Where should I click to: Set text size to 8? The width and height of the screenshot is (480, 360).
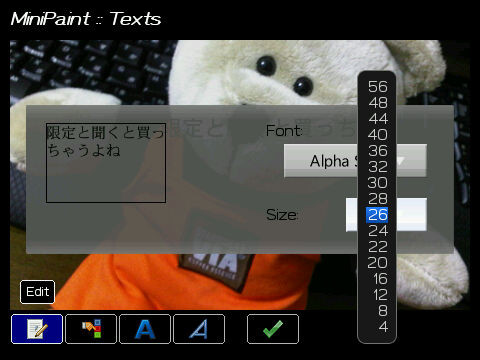(x=383, y=311)
